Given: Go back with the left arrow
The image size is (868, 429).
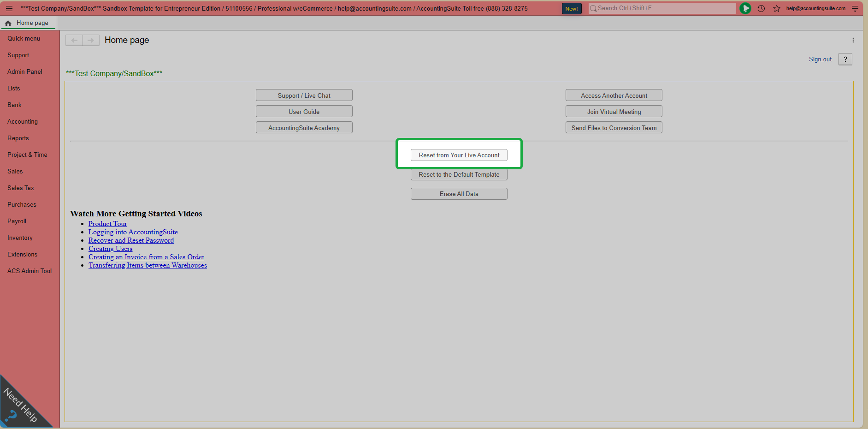Looking at the screenshot, I should (x=74, y=40).
